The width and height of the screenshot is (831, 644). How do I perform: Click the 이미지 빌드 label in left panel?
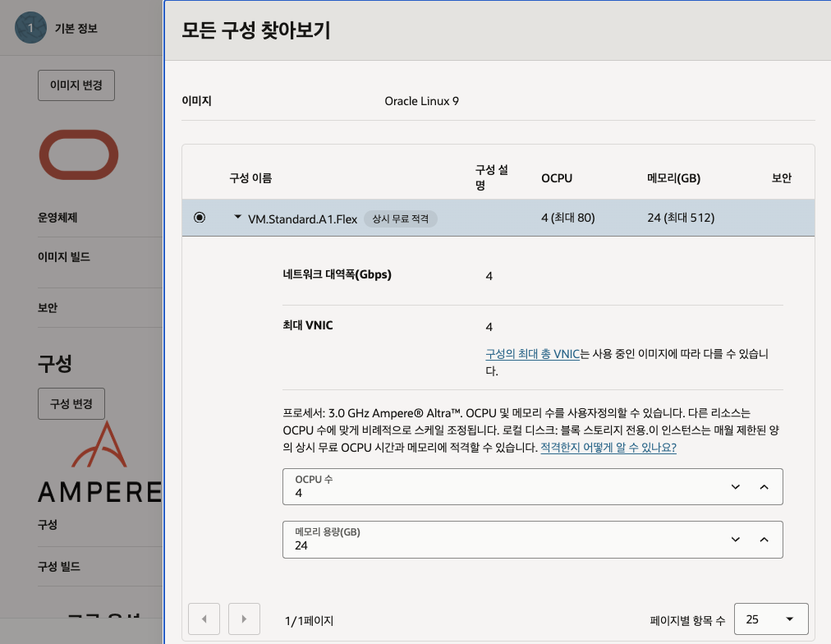click(x=64, y=257)
